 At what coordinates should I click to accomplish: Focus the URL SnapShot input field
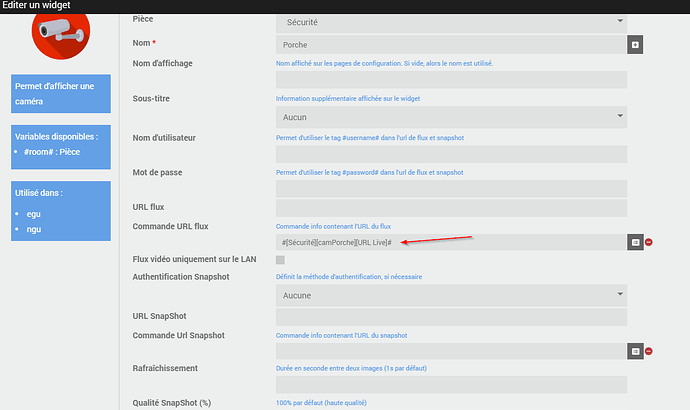tap(451, 316)
